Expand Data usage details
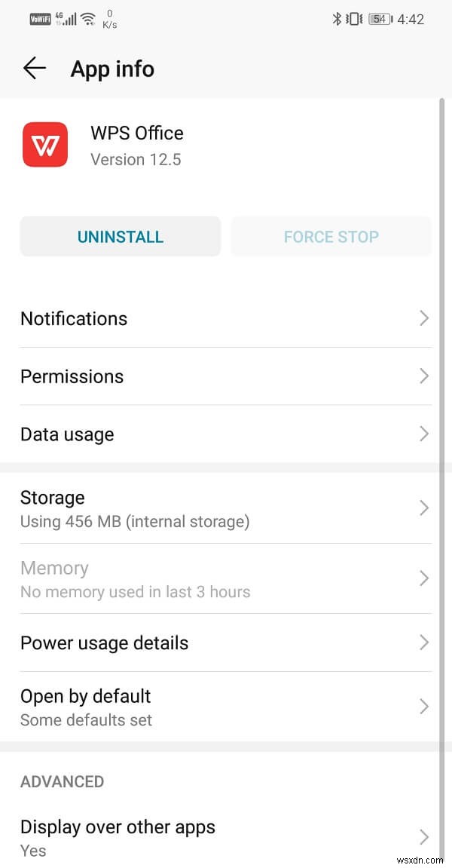452x868 pixels. (x=226, y=434)
